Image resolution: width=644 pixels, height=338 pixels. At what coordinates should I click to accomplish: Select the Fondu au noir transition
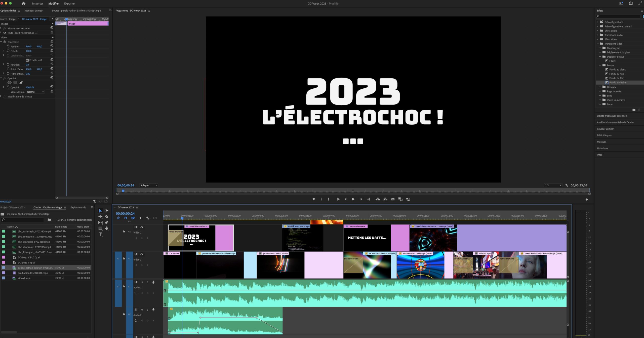(x=616, y=74)
